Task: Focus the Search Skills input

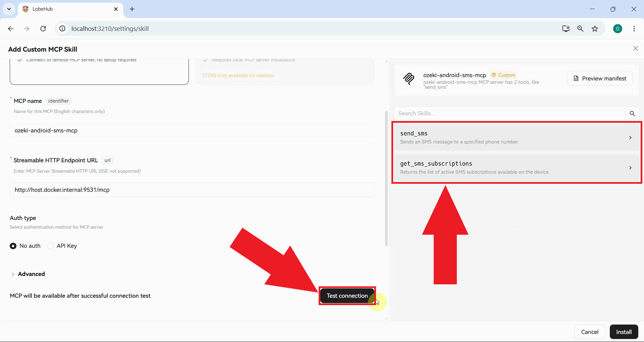Action: click(x=509, y=113)
